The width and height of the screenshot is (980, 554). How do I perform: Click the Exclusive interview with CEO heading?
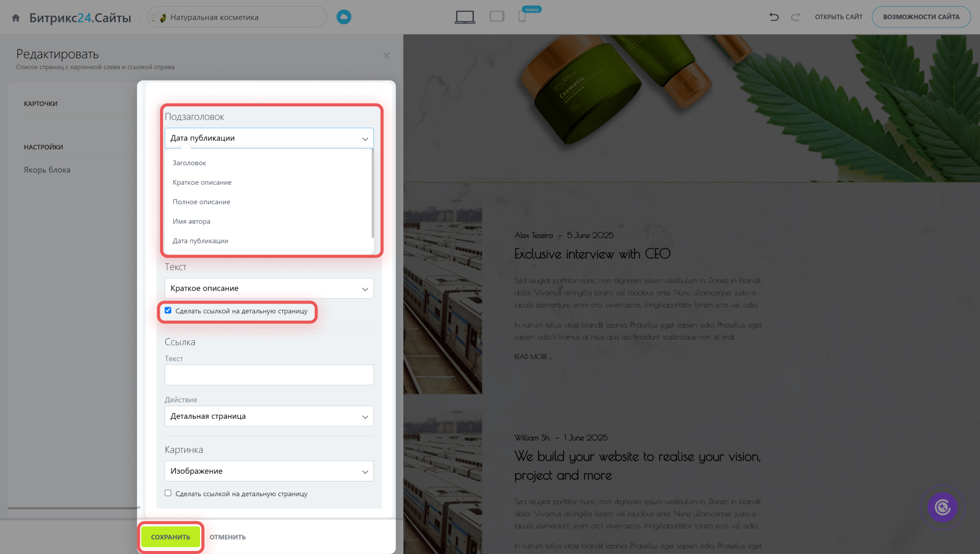coord(592,254)
